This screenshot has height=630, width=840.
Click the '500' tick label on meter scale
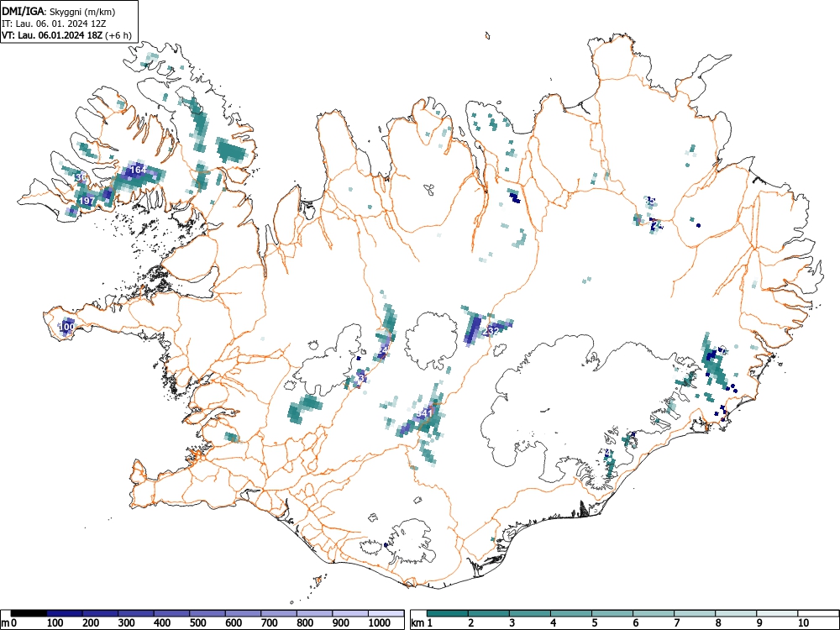(x=198, y=623)
